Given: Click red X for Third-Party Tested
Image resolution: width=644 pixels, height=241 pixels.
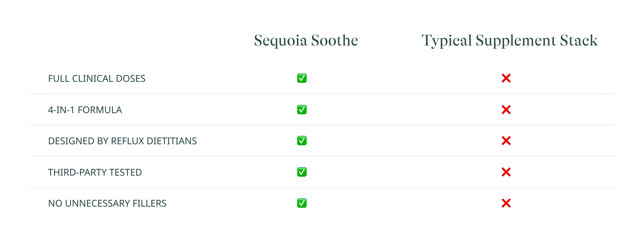Looking at the screenshot, I should (x=506, y=172).
